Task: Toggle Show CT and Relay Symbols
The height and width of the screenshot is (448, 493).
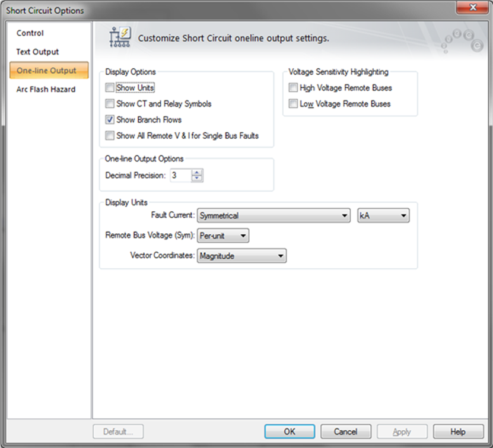Action: (x=109, y=104)
